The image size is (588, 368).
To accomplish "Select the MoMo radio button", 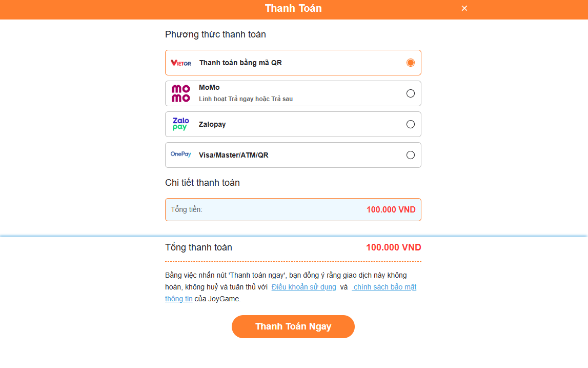I will 411,93.
